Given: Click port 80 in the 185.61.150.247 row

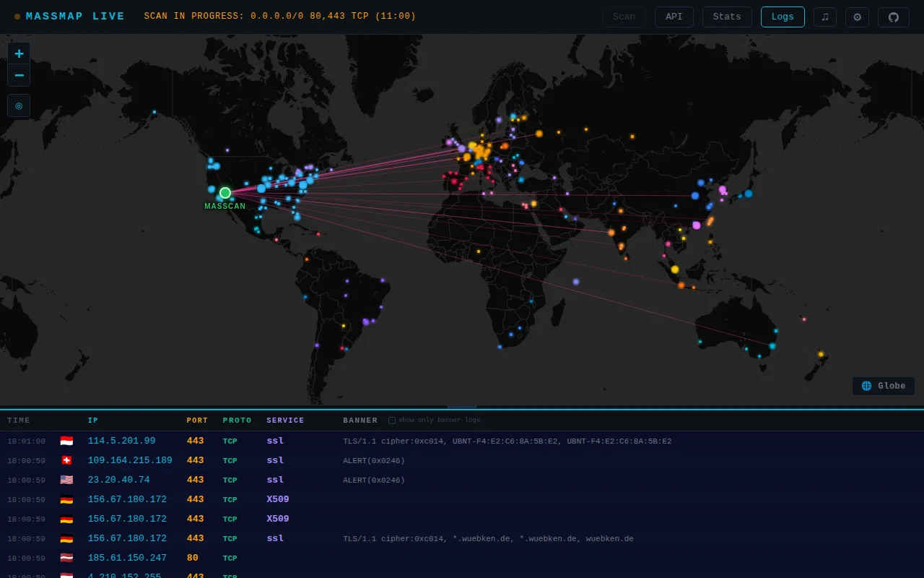Looking at the screenshot, I should pyautogui.click(x=192, y=558).
